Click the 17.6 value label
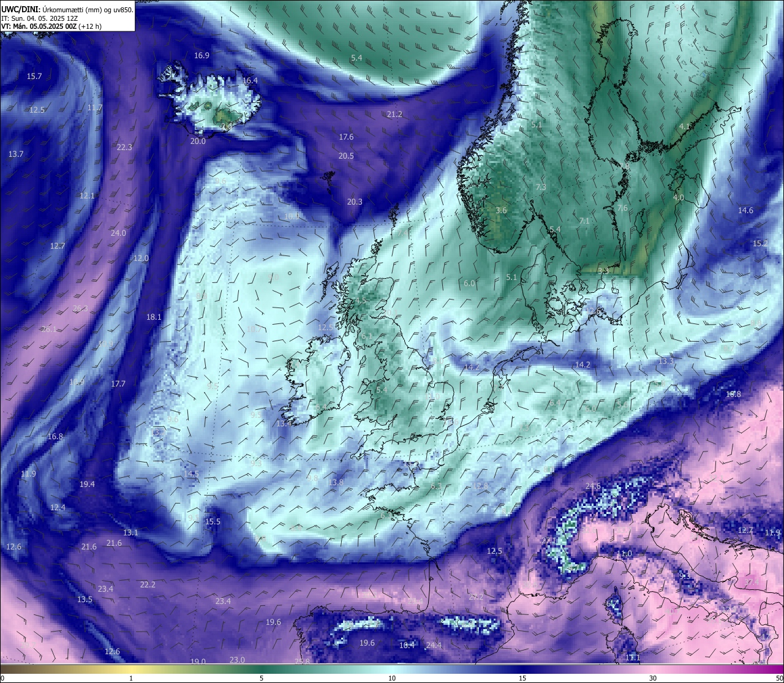This screenshot has width=784, height=683. [x=346, y=137]
